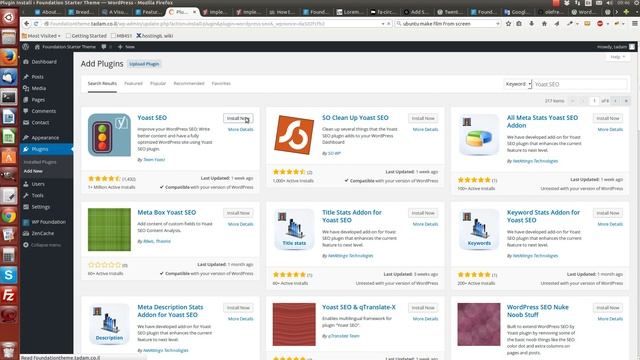This screenshot has height=360, width=640.
Task: Click the current page number field
Action: click(x=594, y=101)
